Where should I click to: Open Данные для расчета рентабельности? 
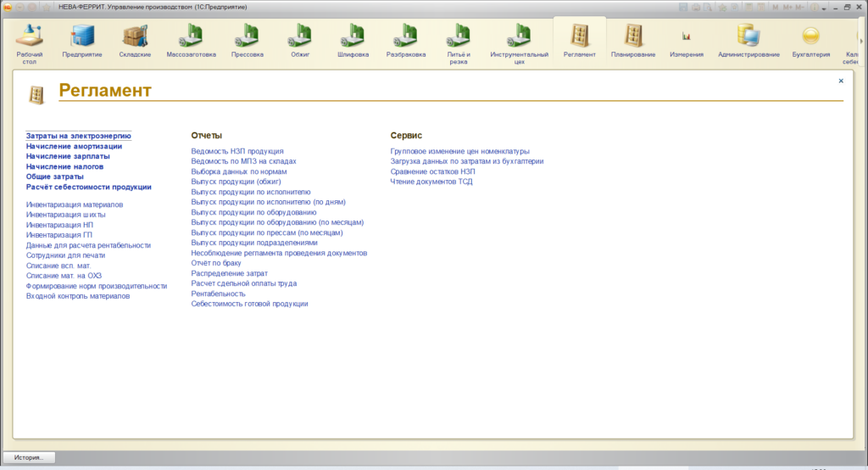[x=88, y=245]
